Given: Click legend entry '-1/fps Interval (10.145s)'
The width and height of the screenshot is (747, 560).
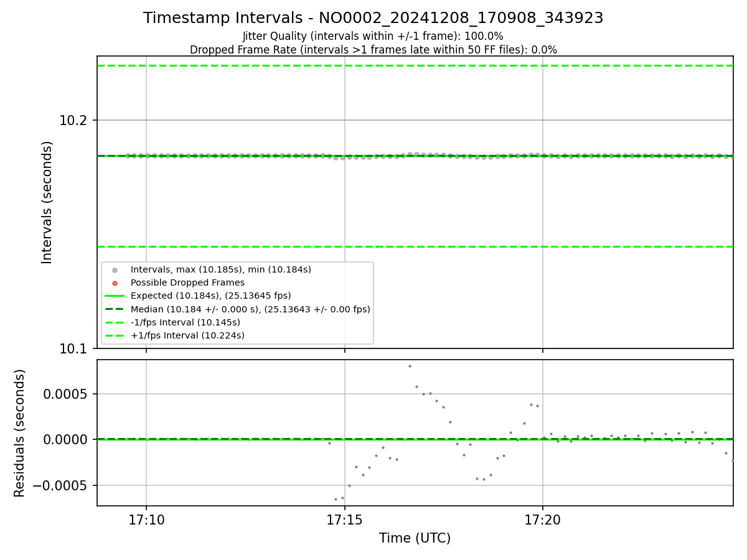Looking at the screenshot, I should [186, 322].
